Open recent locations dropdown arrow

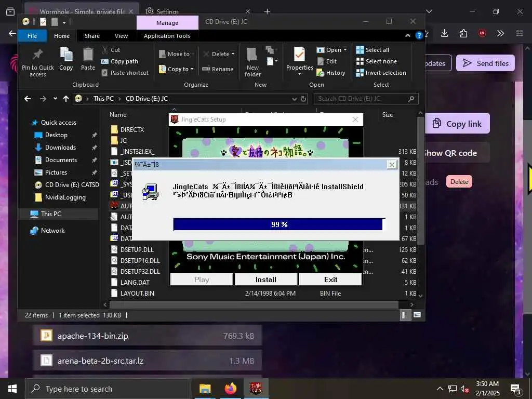55,99
